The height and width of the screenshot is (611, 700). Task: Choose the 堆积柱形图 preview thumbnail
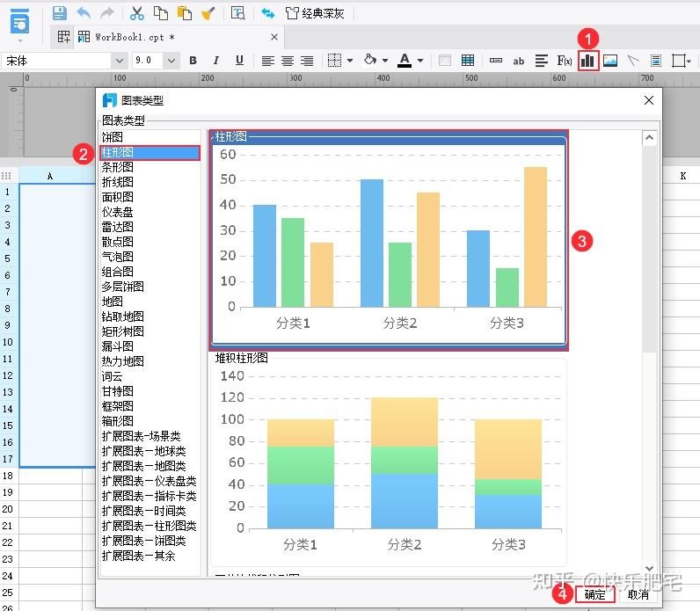coord(389,460)
